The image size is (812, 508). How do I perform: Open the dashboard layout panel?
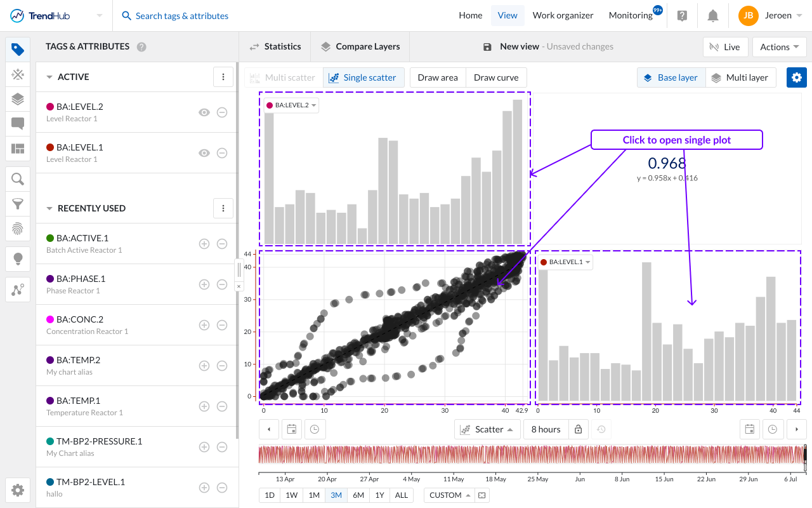point(17,149)
